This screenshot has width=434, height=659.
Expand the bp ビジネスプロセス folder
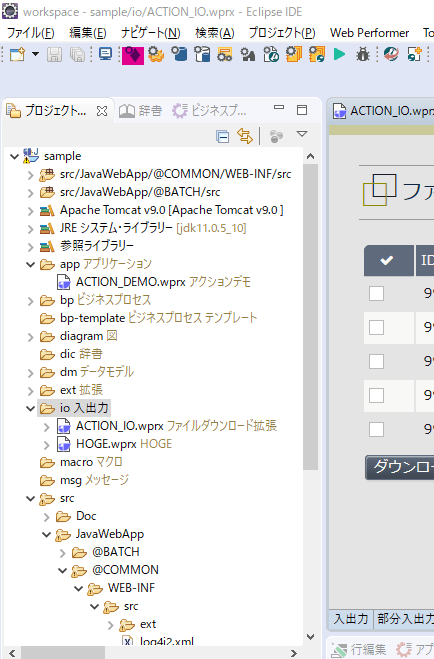click(x=31, y=301)
